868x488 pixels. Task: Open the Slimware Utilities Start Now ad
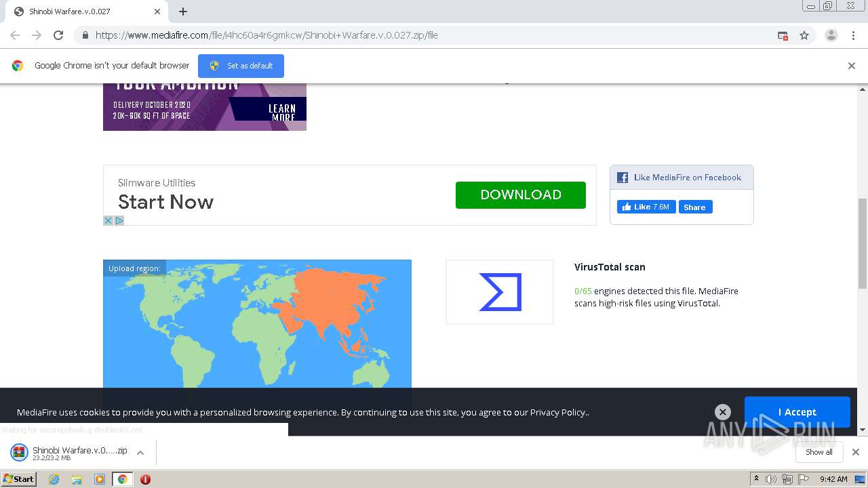pyautogui.click(x=165, y=201)
